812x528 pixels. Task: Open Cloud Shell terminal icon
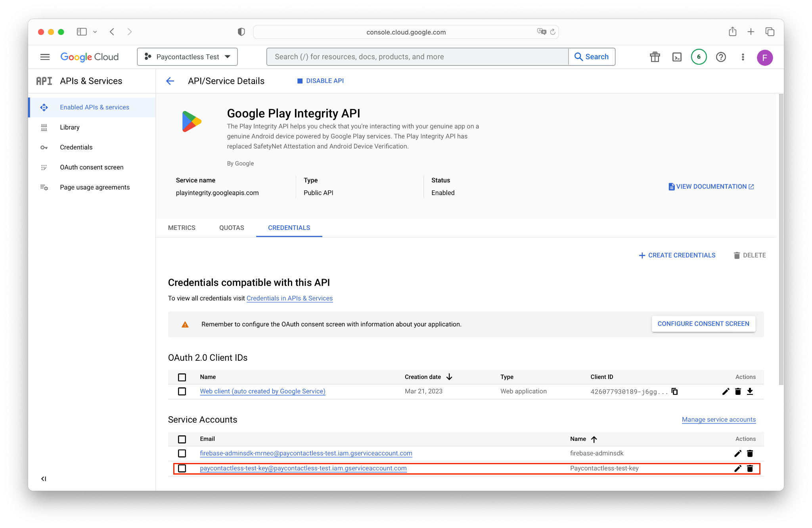point(677,57)
